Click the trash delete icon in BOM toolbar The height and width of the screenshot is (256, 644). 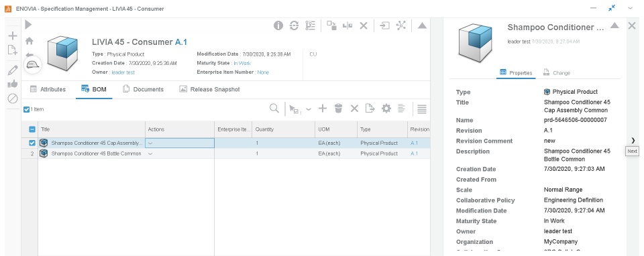pos(338,109)
